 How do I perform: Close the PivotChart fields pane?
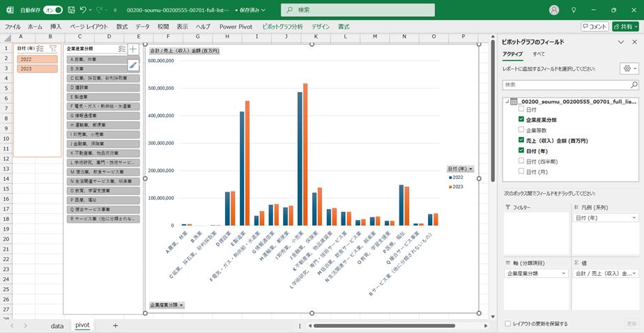(x=632, y=42)
